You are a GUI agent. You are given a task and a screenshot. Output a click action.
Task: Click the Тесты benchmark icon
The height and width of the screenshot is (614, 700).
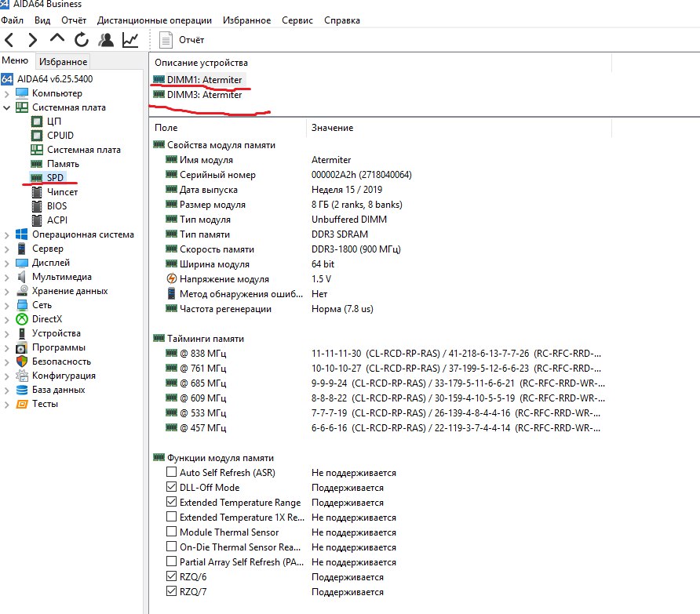tap(22, 405)
